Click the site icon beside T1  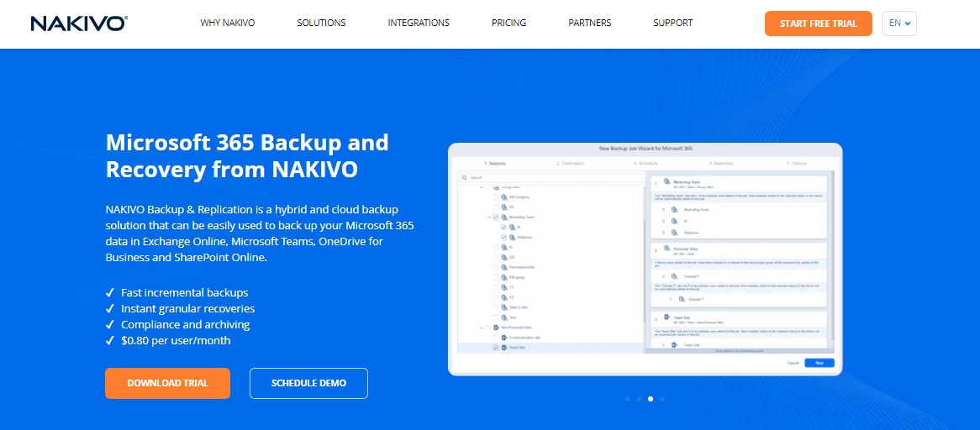pyautogui.click(x=504, y=287)
